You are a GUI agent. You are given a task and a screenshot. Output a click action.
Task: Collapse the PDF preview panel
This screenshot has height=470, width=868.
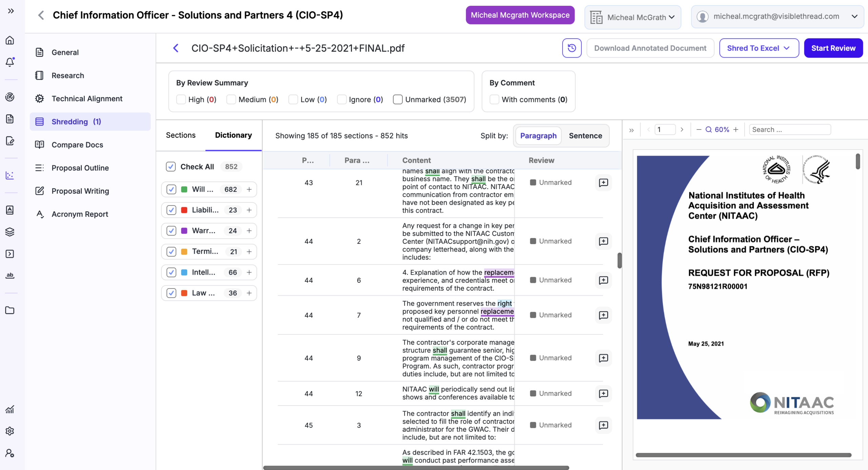(631, 130)
